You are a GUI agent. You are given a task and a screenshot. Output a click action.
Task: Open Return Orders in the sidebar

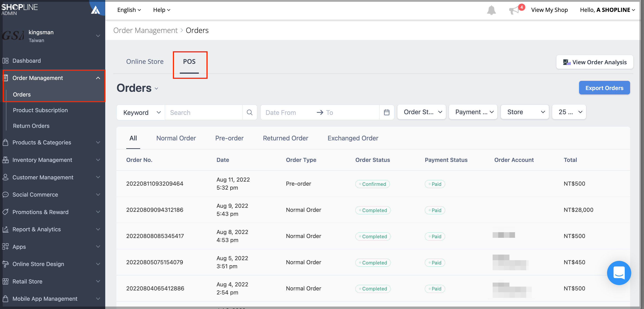(x=31, y=126)
